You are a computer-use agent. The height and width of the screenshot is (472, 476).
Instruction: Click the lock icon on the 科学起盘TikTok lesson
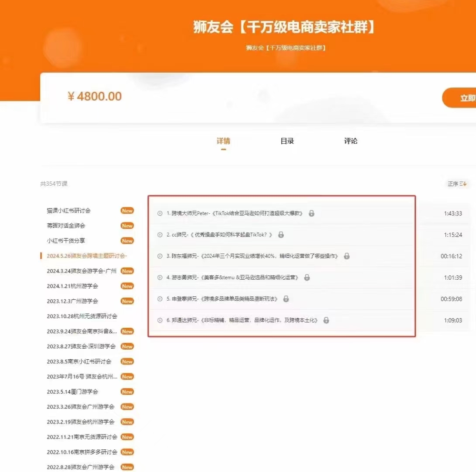point(281,235)
